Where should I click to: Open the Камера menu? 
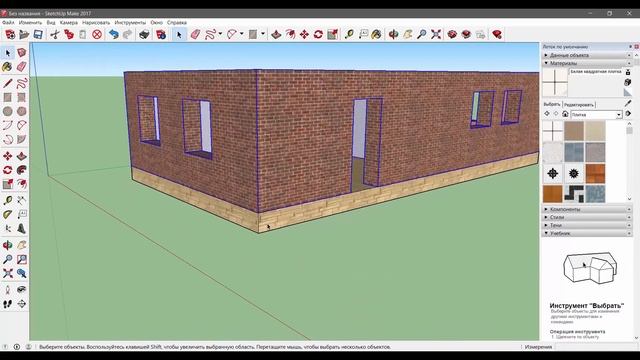69,23
